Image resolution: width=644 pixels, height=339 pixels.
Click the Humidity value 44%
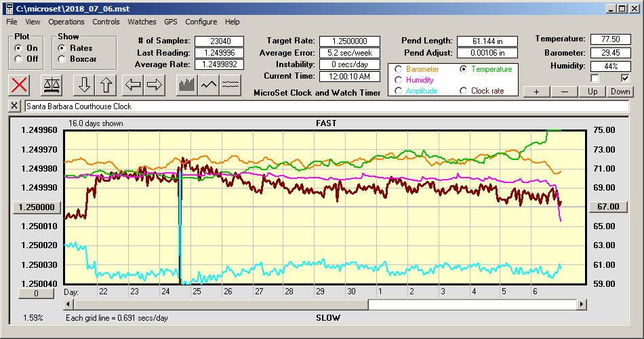[x=610, y=66]
